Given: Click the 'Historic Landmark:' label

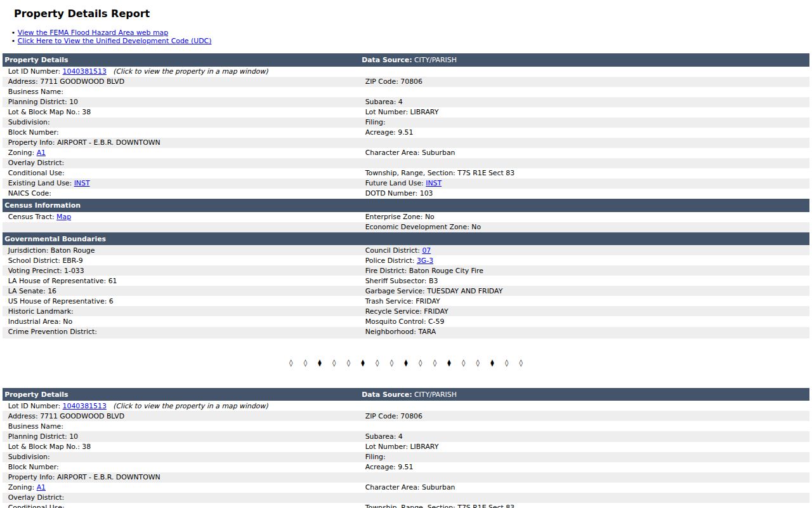Looking at the screenshot, I should point(41,311).
